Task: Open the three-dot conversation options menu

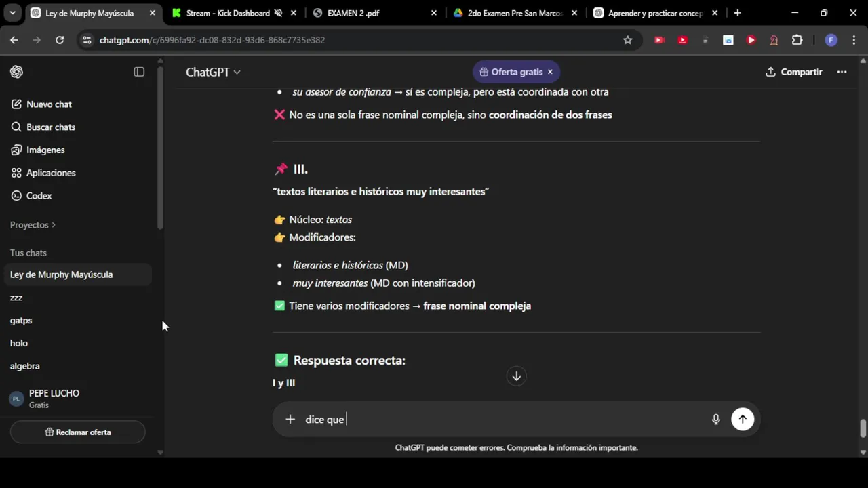Action: click(x=842, y=72)
